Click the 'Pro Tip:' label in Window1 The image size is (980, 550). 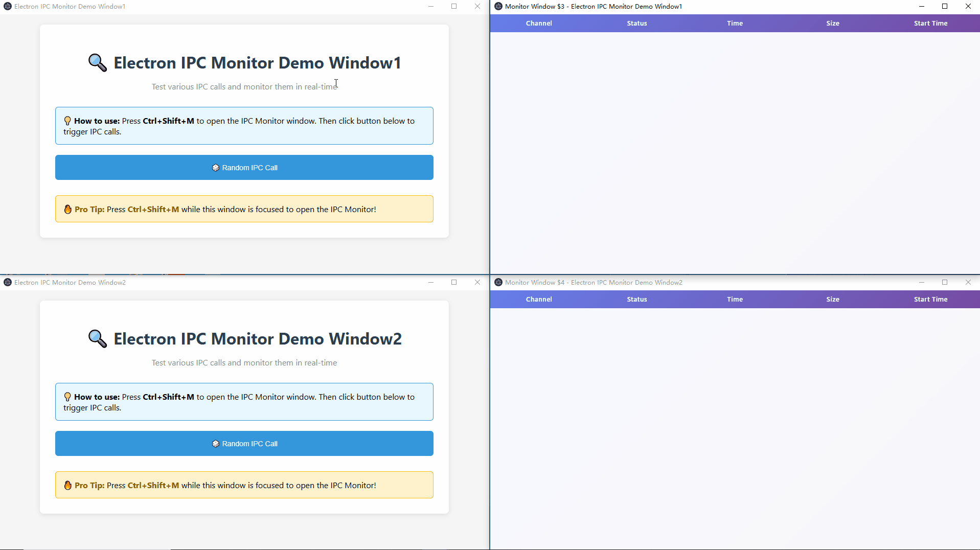pyautogui.click(x=89, y=210)
